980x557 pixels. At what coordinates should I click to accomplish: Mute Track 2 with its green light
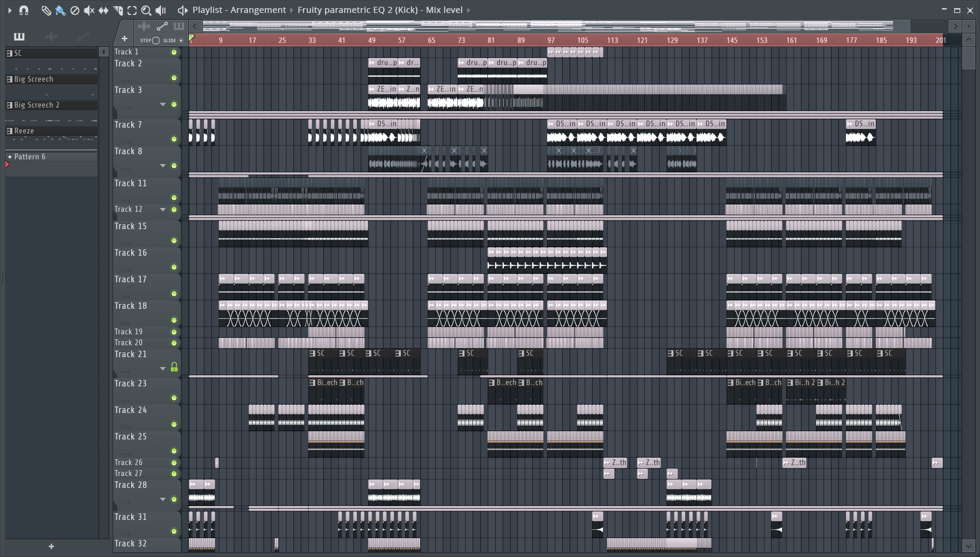coord(174,78)
